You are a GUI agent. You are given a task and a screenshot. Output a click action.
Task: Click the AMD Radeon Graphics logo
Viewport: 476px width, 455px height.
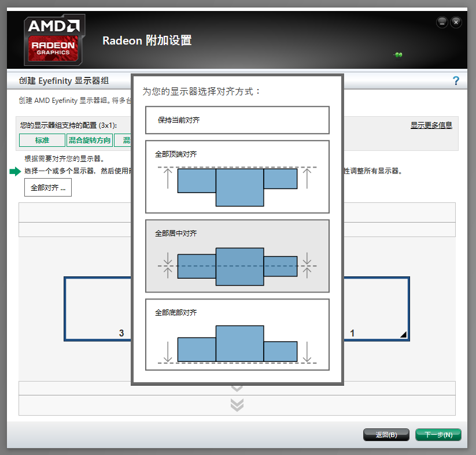click(x=54, y=39)
